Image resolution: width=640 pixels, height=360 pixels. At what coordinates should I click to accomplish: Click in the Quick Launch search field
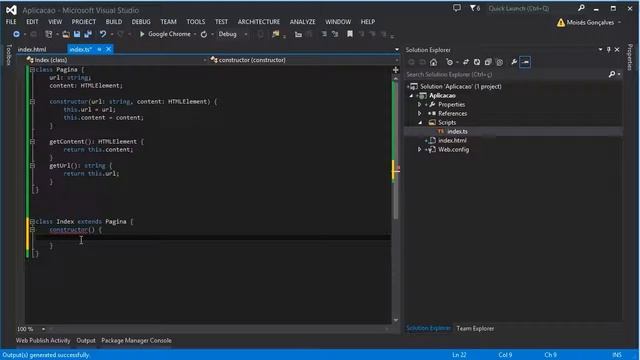pyautogui.click(x=531, y=8)
